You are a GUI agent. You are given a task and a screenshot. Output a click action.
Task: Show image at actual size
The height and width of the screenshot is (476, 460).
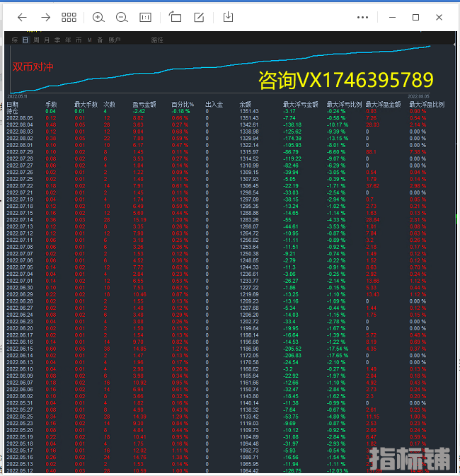(x=145, y=17)
